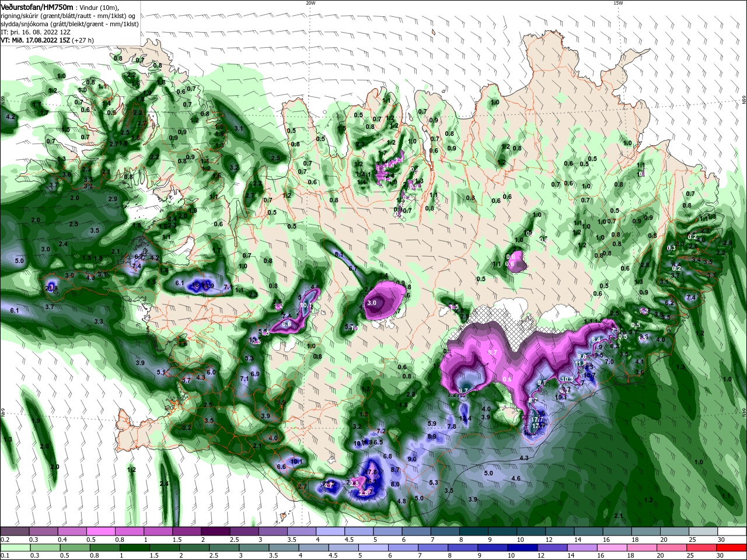Click the 3.0 value inside the magenta snow area
Image resolution: width=747 pixels, height=560 pixels.
371,303
